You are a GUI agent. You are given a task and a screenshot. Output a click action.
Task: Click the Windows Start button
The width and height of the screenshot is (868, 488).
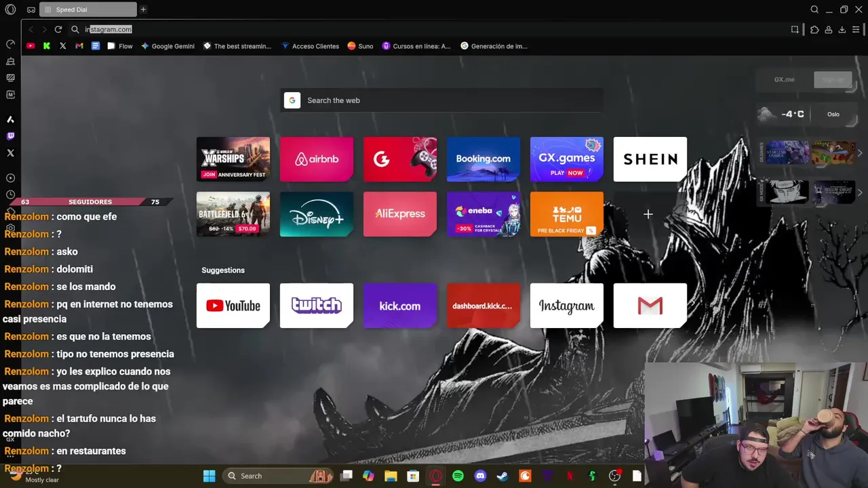[209, 476]
